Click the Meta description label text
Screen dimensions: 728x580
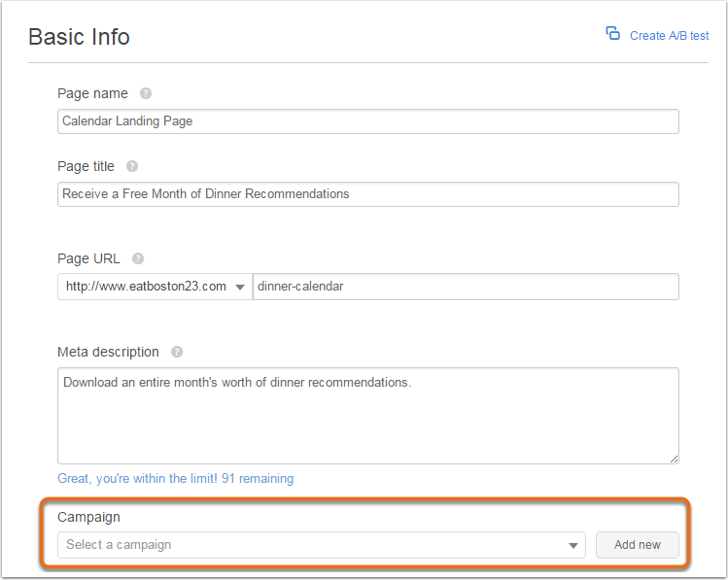tap(108, 352)
